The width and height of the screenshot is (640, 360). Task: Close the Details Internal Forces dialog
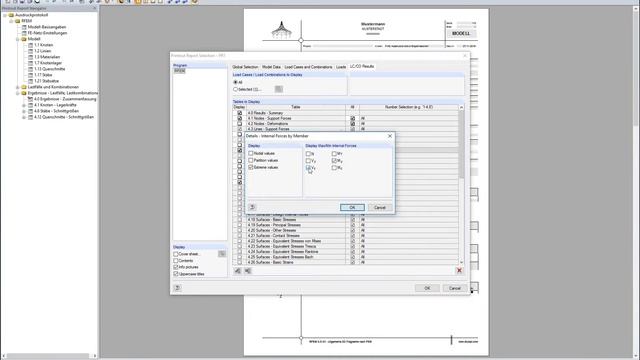pyautogui.click(x=389, y=136)
